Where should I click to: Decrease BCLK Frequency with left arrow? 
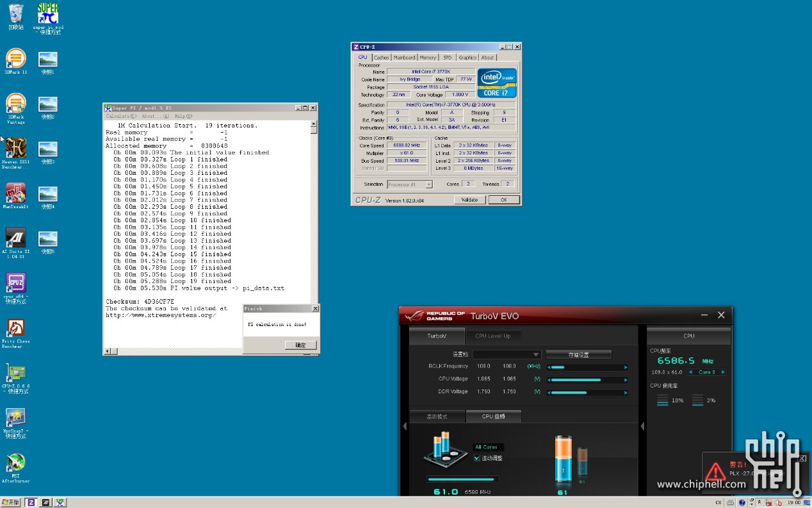click(548, 367)
